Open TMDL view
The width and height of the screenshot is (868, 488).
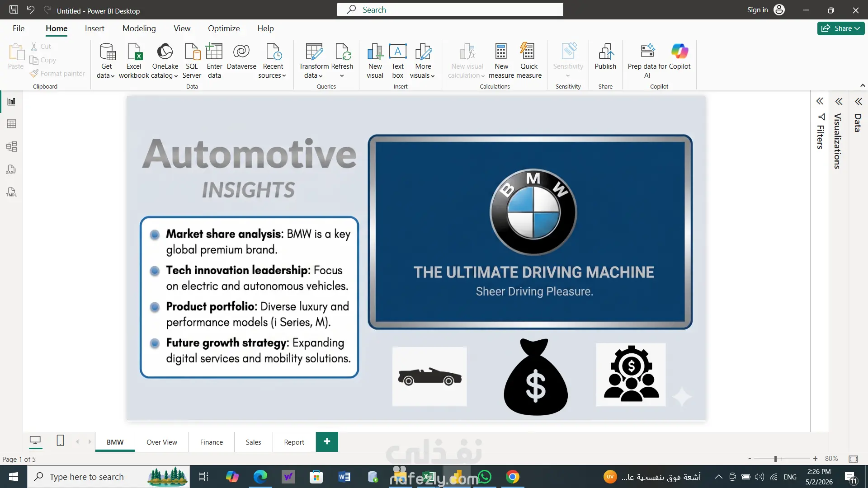(x=11, y=192)
